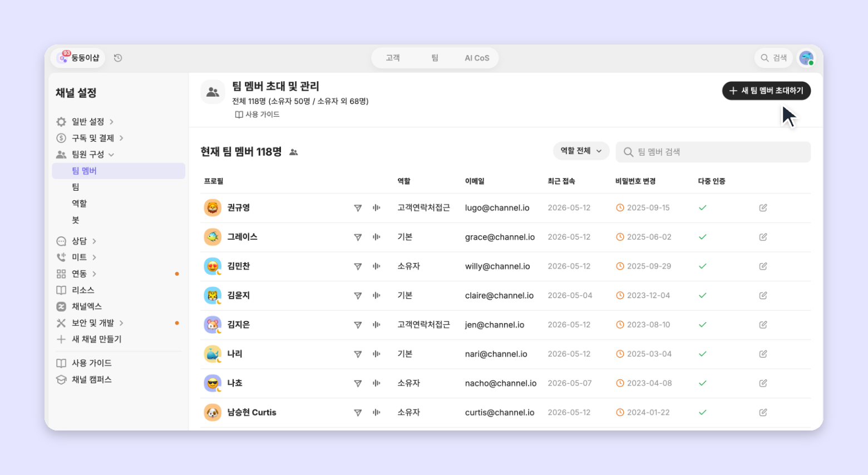The height and width of the screenshot is (475, 868).
Task: Click the filter funnel icon for 그레이스
Action: coord(358,237)
